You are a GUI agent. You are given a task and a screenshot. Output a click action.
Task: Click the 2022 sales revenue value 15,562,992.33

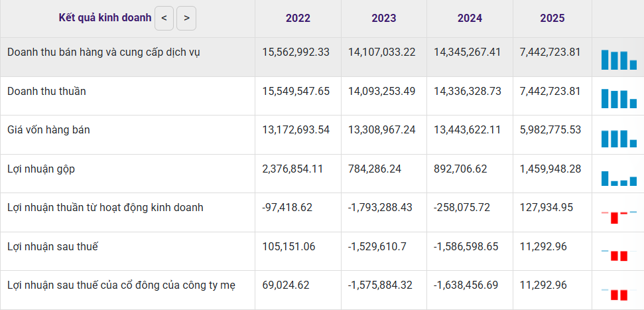(x=296, y=52)
